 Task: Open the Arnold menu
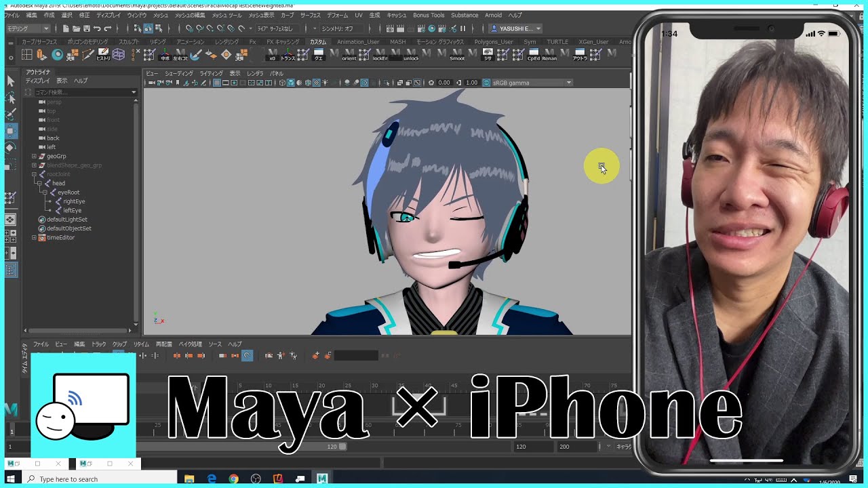pos(493,15)
